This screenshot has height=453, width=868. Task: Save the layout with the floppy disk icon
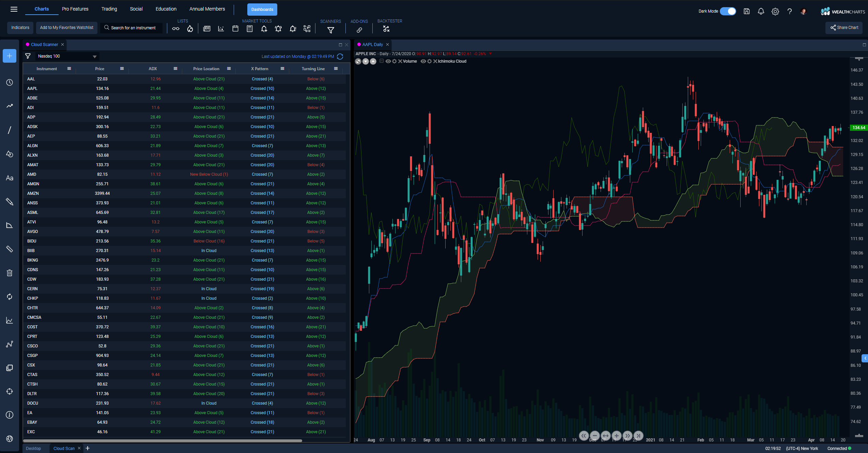(x=747, y=11)
